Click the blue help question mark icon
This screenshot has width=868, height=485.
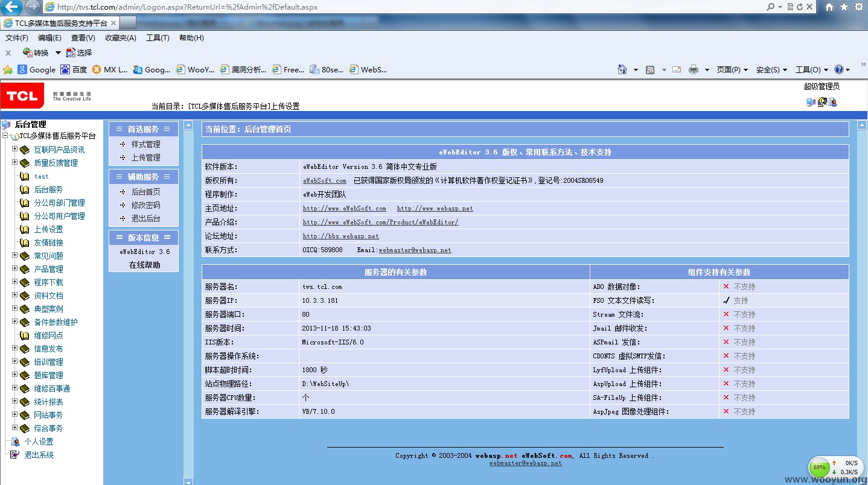(x=838, y=69)
